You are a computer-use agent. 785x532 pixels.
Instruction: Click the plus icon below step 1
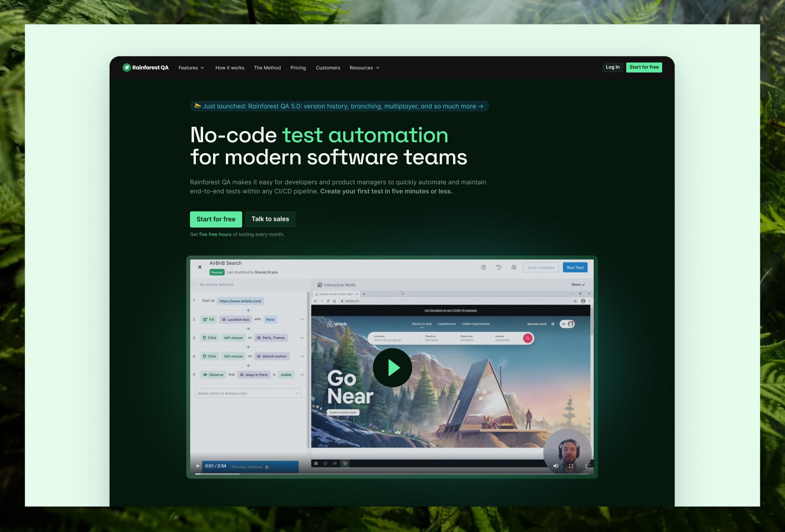(x=248, y=310)
